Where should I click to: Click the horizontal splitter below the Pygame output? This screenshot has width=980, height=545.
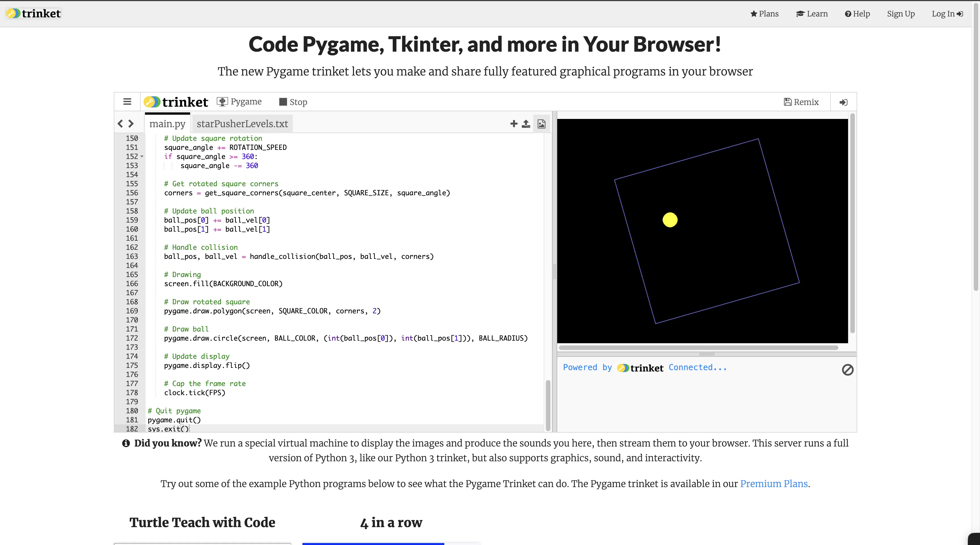click(x=707, y=354)
